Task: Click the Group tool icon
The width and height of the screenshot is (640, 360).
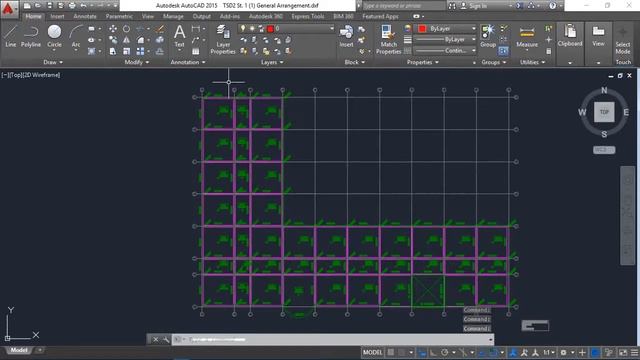Action: click(488, 36)
